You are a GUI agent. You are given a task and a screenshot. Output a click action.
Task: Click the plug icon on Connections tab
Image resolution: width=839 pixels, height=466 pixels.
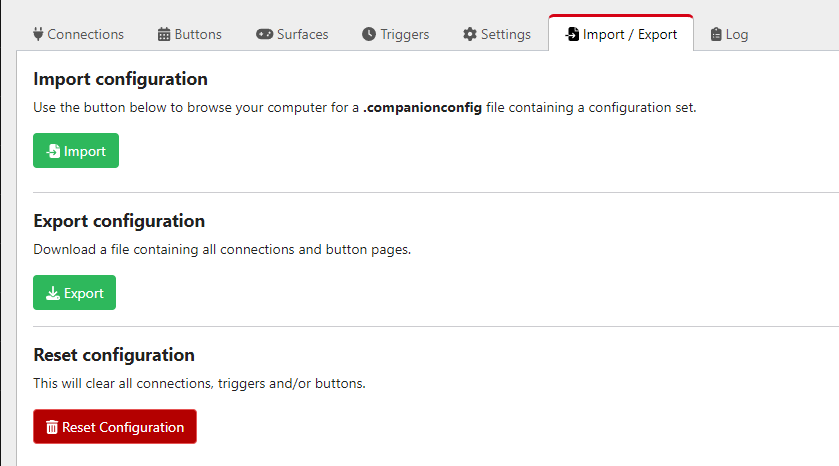point(38,34)
